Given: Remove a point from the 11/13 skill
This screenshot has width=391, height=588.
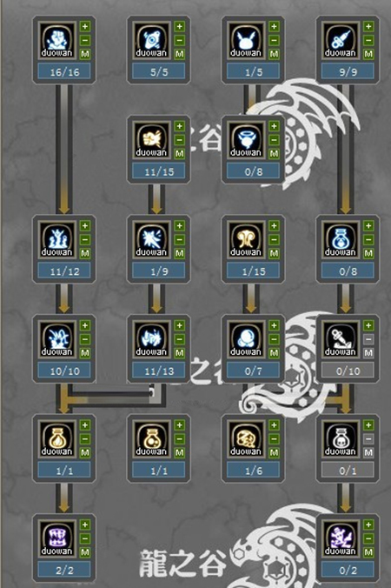Looking at the screenshot, I should tap(180, 339).
